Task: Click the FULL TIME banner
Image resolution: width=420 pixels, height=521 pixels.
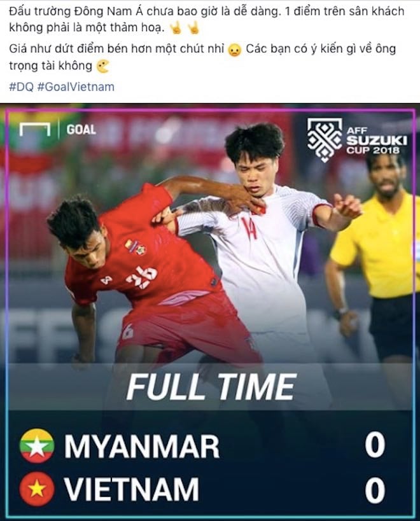Action: [x=210, y=386]
